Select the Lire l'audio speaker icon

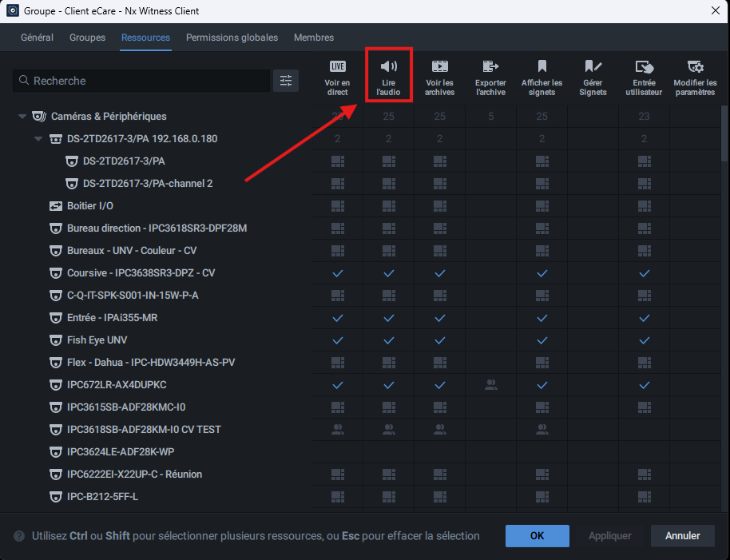pyautogui.click(x=388, y=66)
